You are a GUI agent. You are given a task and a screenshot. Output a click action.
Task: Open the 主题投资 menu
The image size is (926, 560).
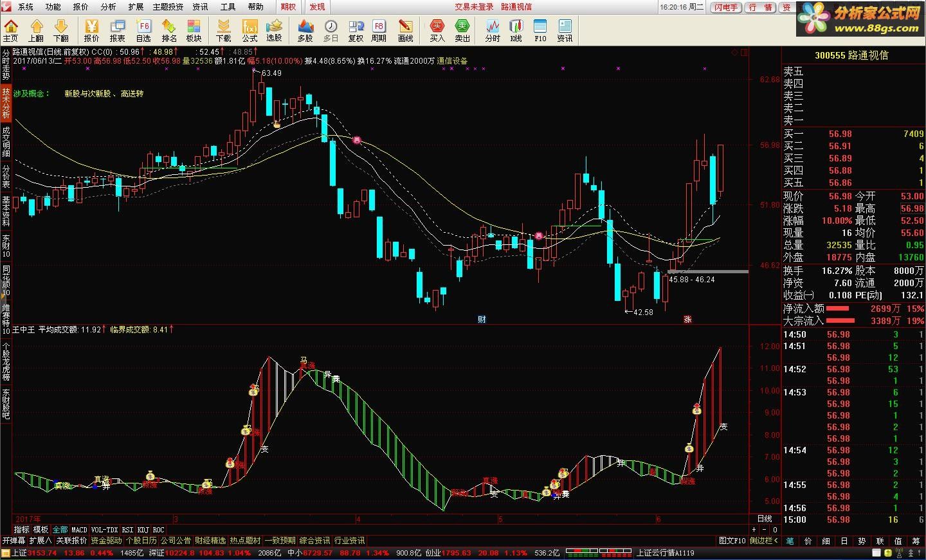[168, 6]
